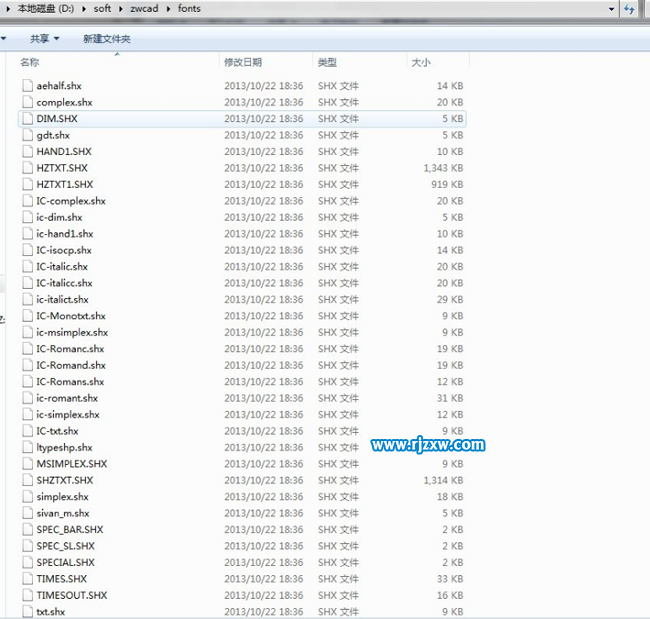The width and height of the screenshot is (650, 619).
Task: Sort files by 大小 column header
Action: tap(420, 62)
